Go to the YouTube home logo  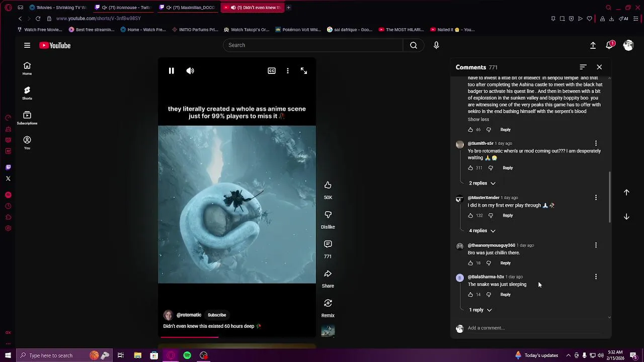(x=55, y=45)
